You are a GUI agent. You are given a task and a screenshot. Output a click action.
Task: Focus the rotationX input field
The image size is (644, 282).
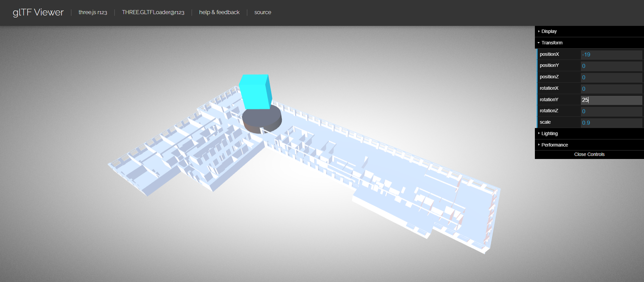(x=611, y=89)
